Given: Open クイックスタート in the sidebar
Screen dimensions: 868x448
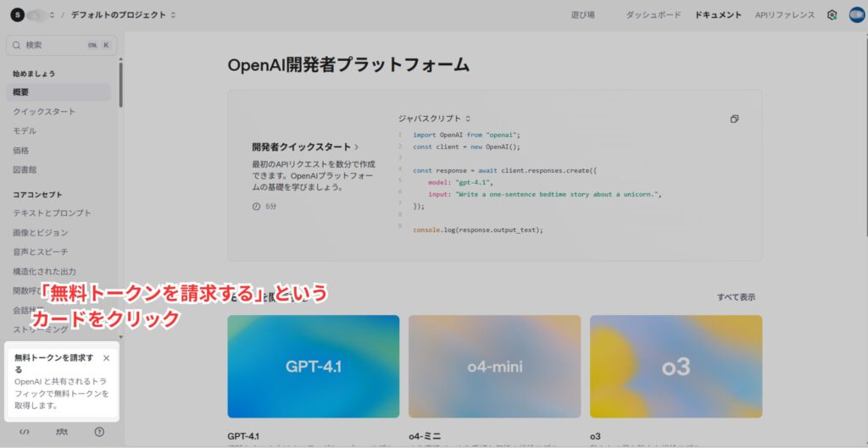Looking at the screenshot, I should click(44, 112).
